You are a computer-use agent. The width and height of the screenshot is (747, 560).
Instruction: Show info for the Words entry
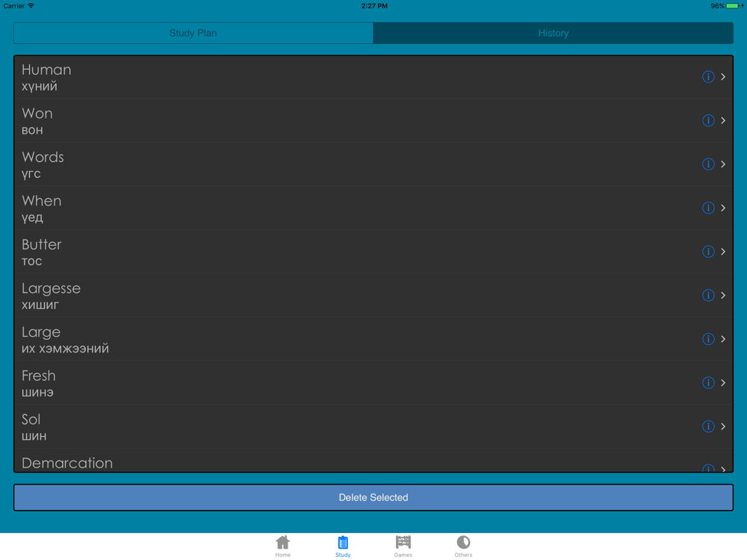tap(708, 164)
